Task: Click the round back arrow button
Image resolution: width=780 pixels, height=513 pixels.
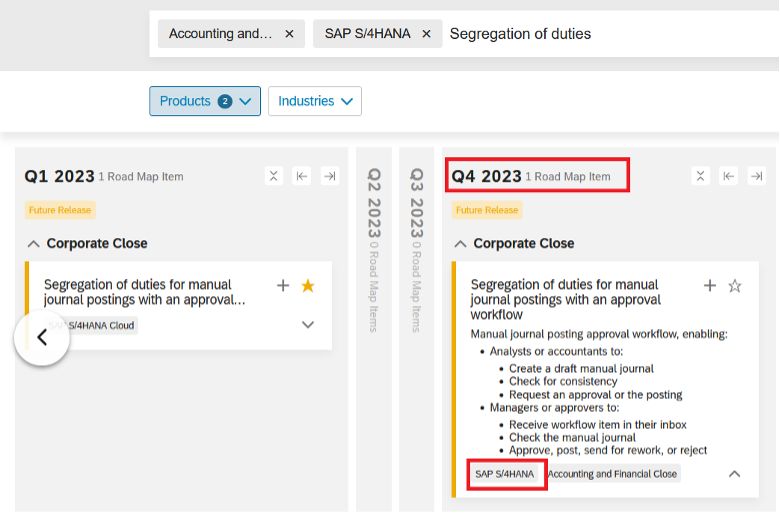Action: (x=42, y=338)
